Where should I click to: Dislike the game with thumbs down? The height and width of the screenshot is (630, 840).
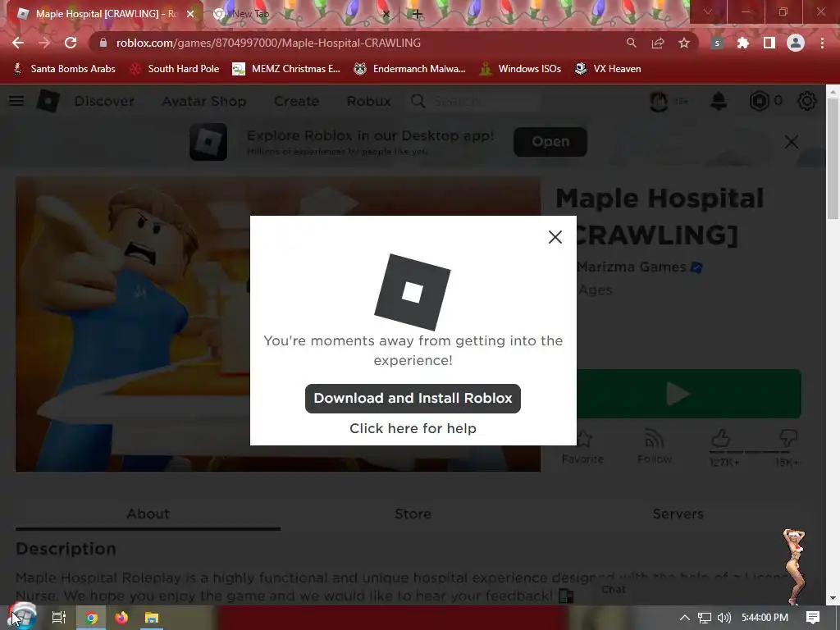tap(788, 439)
